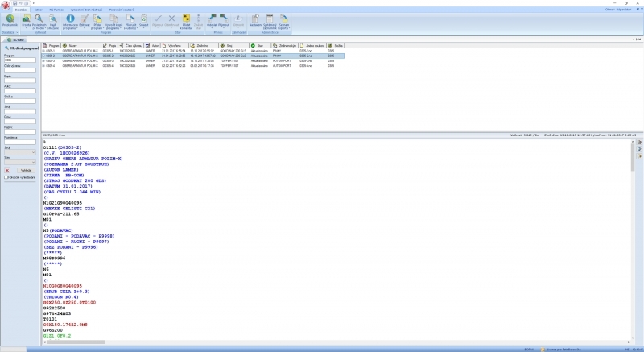Click the red X clear-search button
644x352 pixels.
(x=7, y=170)
